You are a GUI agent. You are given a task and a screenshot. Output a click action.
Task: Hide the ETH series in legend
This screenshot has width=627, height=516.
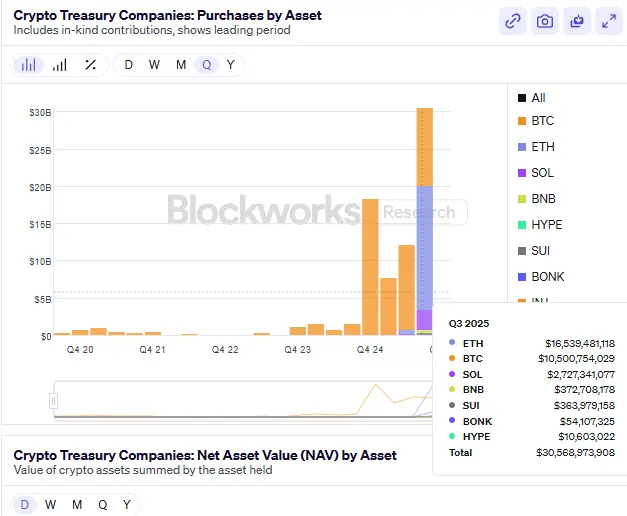542,147
